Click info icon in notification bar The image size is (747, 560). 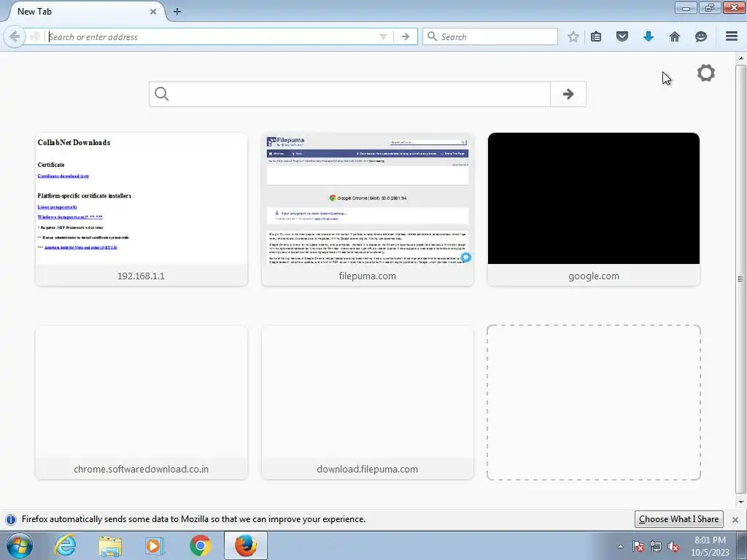(x=11, y=519)
